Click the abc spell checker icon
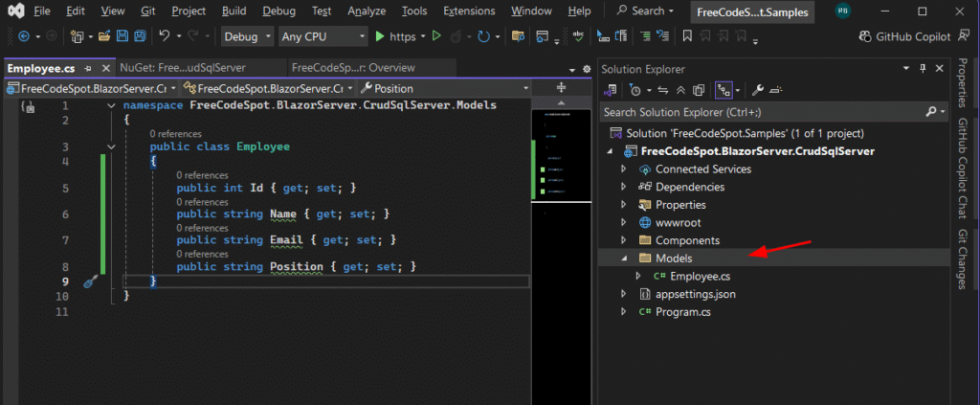 coord(579,37)
